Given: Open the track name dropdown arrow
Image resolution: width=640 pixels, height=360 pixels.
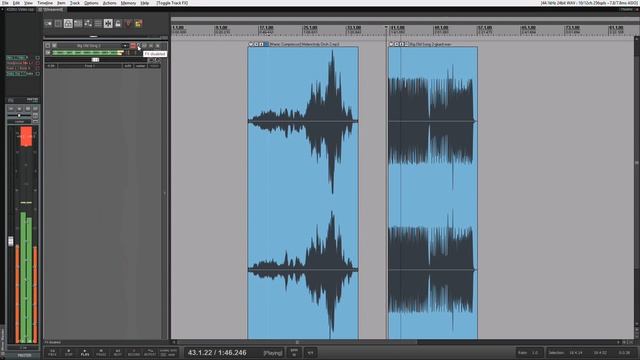Looking at the screenshot, I should coord(125,46).
